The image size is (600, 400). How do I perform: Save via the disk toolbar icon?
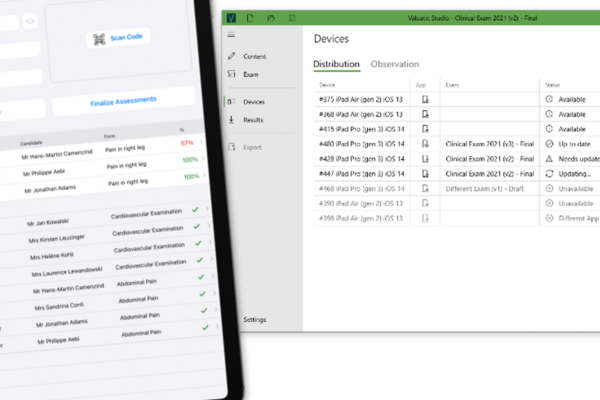292,18
